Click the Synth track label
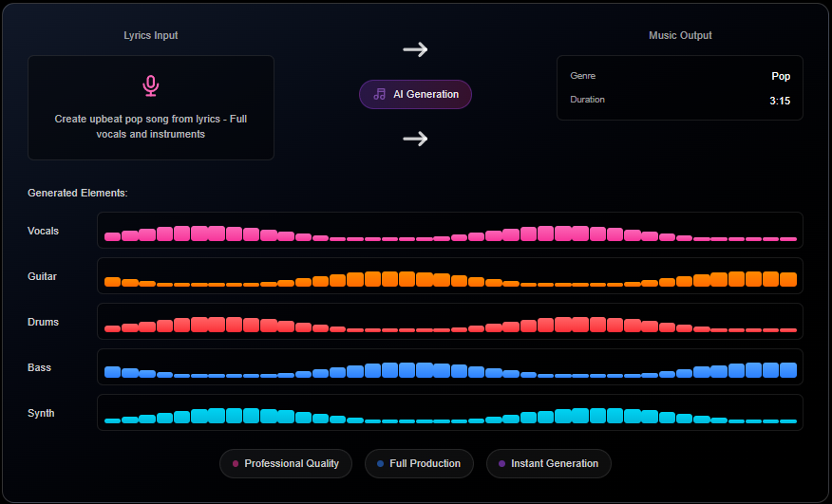The width and height of the screenshot is (832, 504). pyautogui.click(x=41, y=413)
